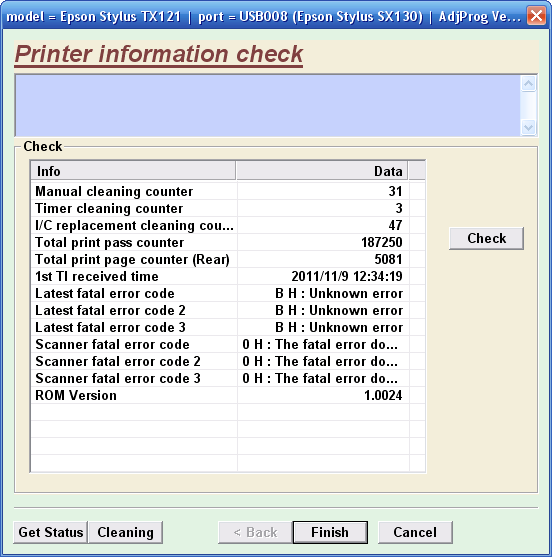This screenshot has width=552, height=557.
Task: Click Finish to complete the wizard
Action: tap(330, 532)
